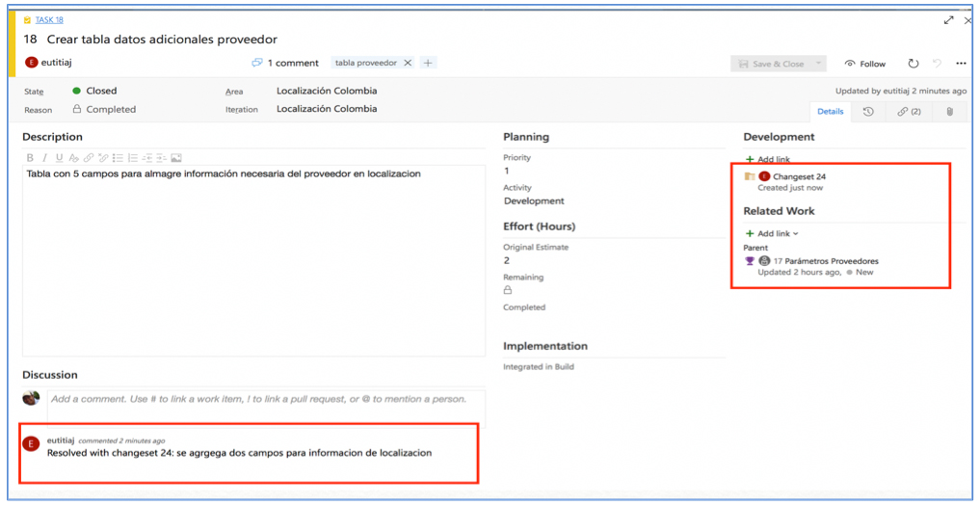The height and width of the screenshot is (506, 980).
Task: Click the Changeset 24 folder icon
Action: point(750,176)
